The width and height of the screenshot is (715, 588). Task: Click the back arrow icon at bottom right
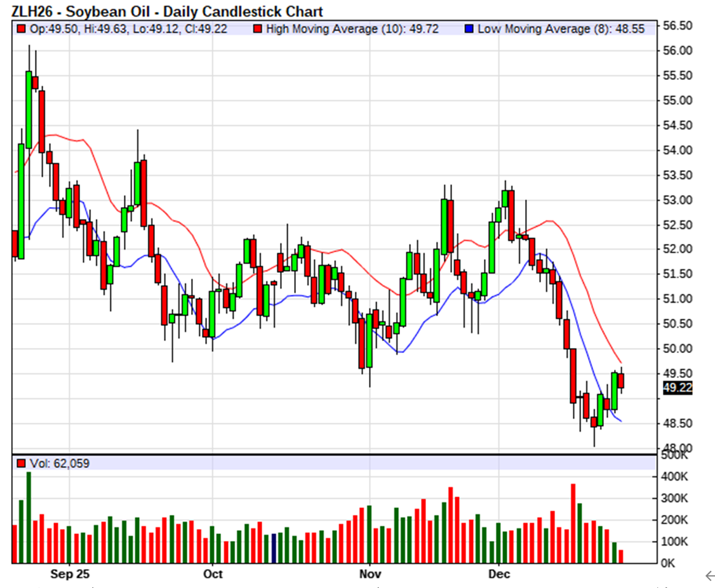click(x=710, y=577)
